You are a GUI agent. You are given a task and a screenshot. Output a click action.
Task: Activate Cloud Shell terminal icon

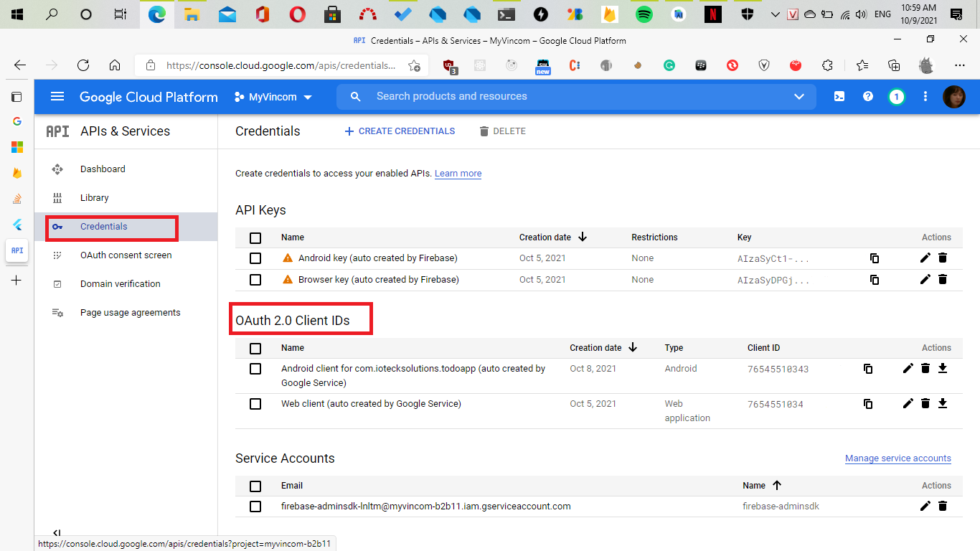[x=839, y=97]
